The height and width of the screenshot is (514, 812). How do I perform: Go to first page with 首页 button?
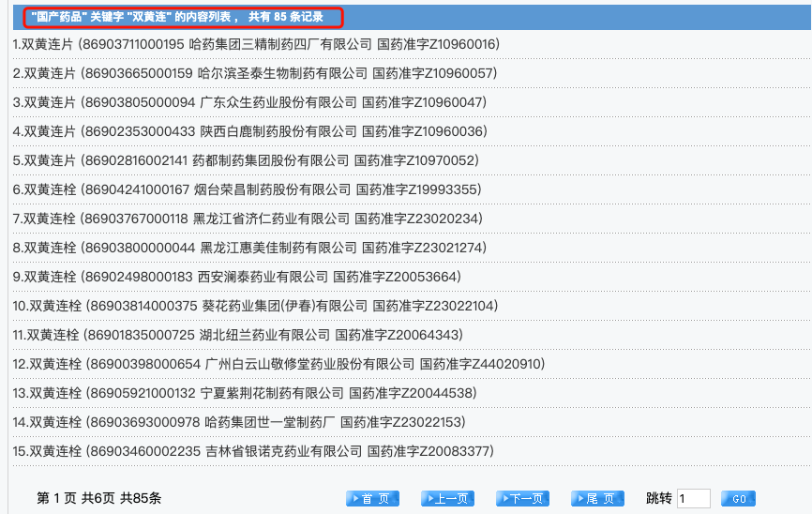pos(373,499)
